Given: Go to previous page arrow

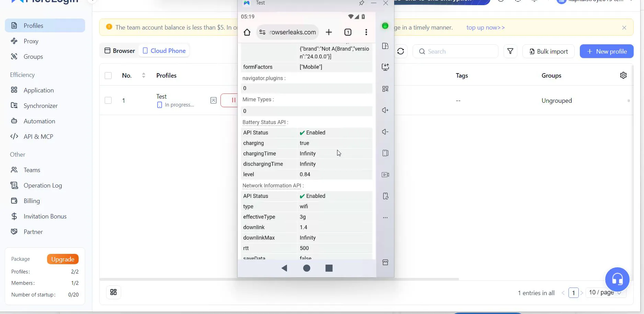Looking at the screenshot, I should point(563,293).
